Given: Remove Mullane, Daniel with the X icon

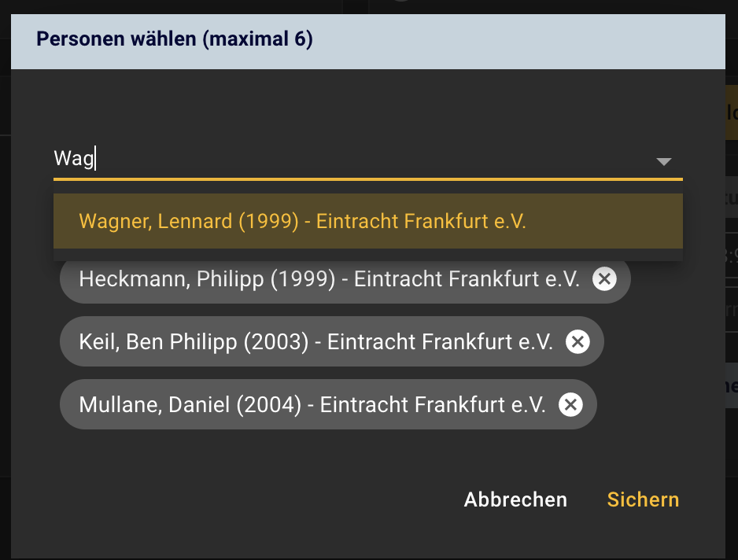Looking at the screenshot, I should (570, 405).
